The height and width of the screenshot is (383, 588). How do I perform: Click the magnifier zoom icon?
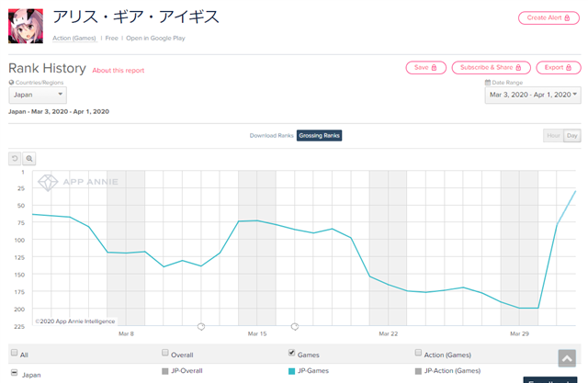[28, 159]
